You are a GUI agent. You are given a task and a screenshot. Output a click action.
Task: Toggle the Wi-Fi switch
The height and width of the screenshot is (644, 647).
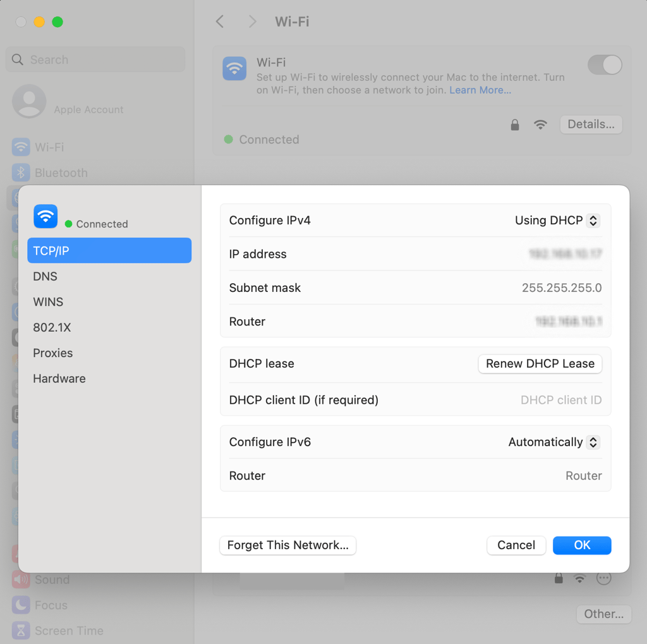pyautogui.click(x=605, y=65)
